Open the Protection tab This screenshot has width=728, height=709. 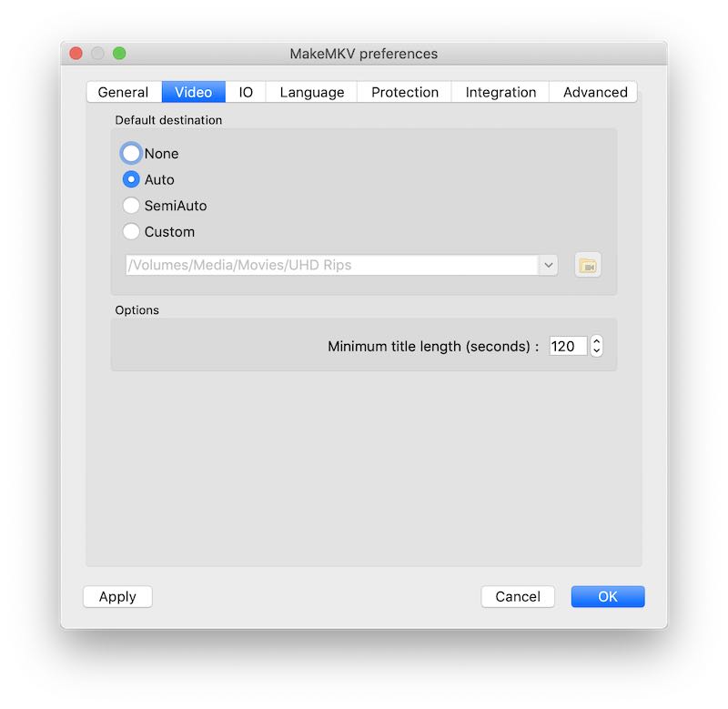(x=405, y=93)
